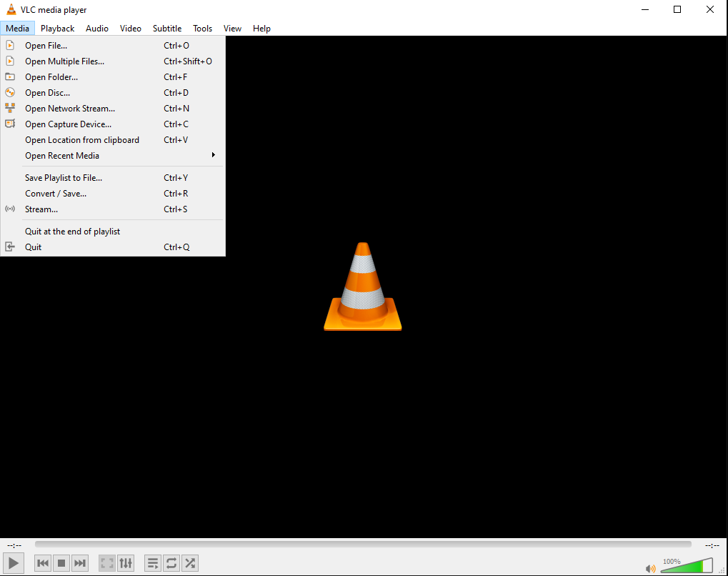Viewport: 728px width, 576px height.
Task: Minimize the VLC window
Action: pyautogui.click(x=645, y=9)
